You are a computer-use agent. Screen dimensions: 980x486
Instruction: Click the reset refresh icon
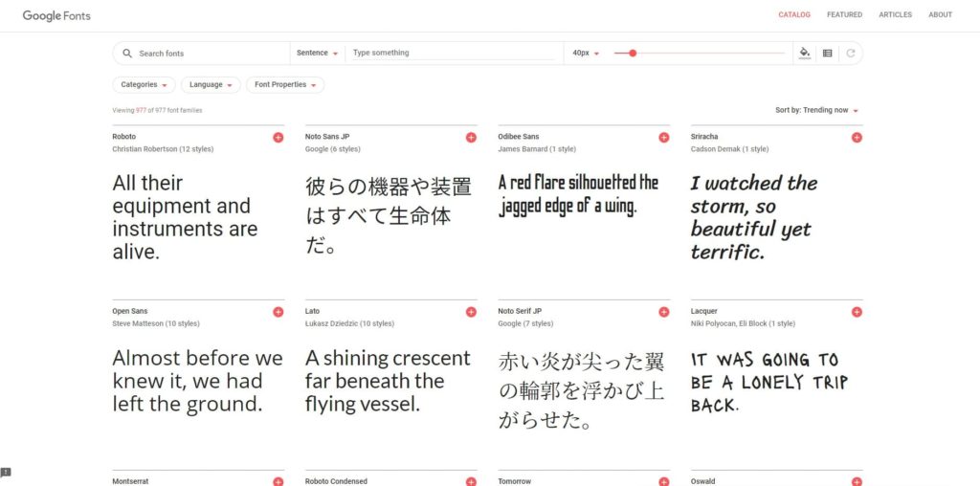click(851, 54)
